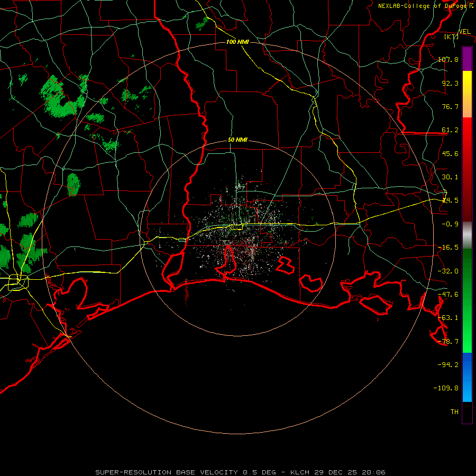Click the -32.0 scale value
Image resolution: width=476 pixels, height=476 pixels.
click(448, 271)
